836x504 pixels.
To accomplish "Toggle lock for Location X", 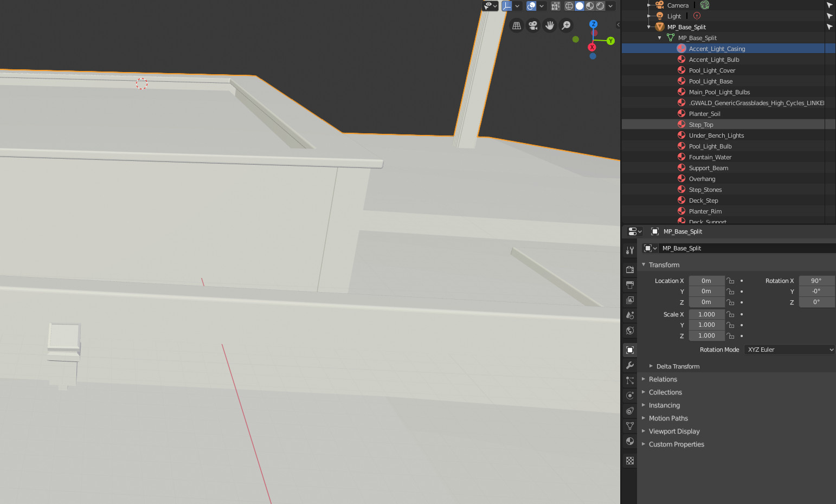I will (730, 281).
